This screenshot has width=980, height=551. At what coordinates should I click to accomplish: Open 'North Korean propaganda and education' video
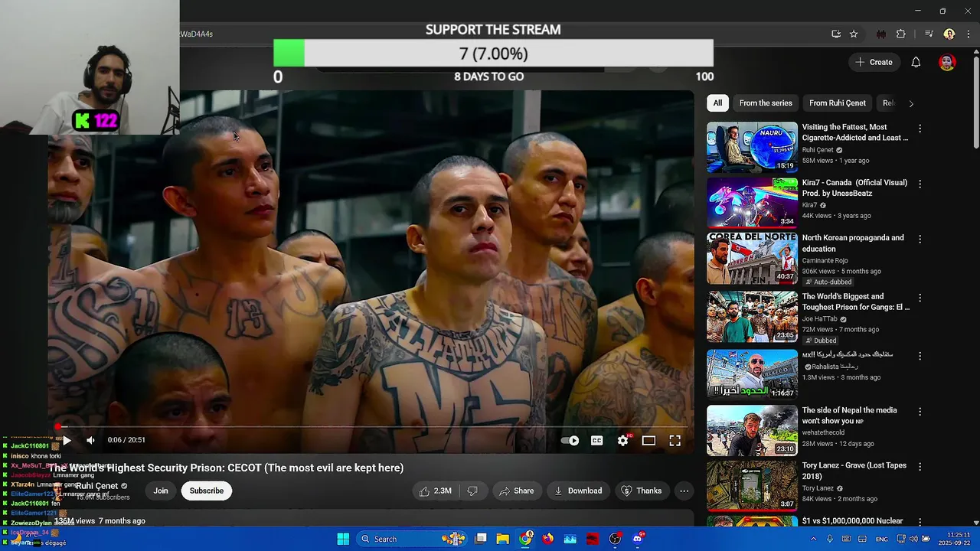point(853,243)
